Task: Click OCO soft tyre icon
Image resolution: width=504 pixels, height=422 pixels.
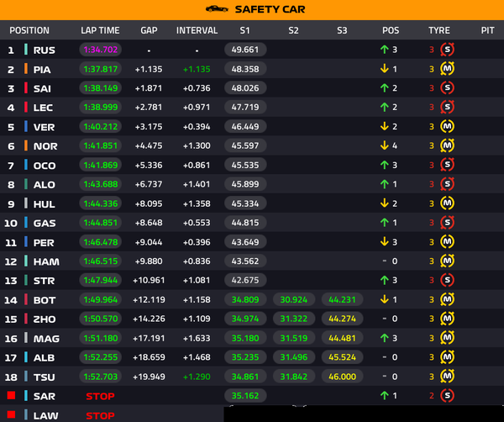Action: (x=447, y=165)
